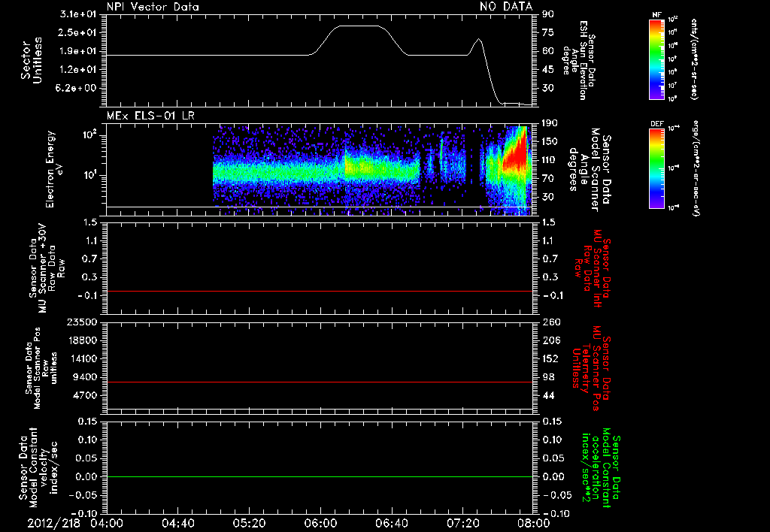The height and width of the screenshot is (532, 770).
Task: Click the 23500 scanner position tick label
Action: pyautogui.click(x=81, y=322)
